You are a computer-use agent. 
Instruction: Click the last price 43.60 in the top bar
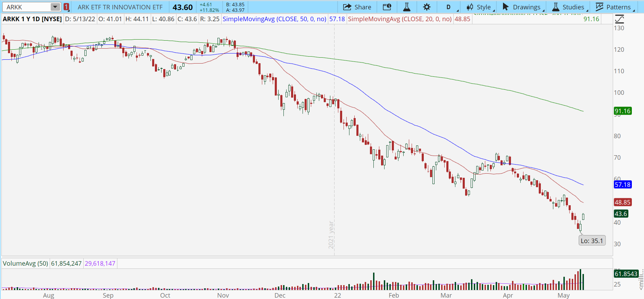tap(183, 7)
